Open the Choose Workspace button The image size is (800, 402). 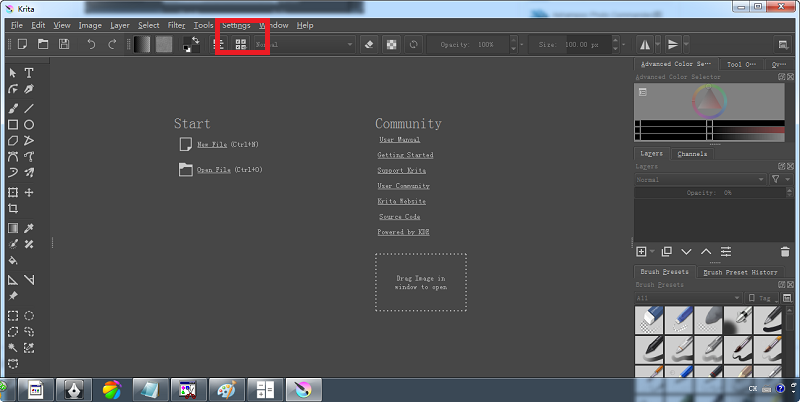(783, 44)
